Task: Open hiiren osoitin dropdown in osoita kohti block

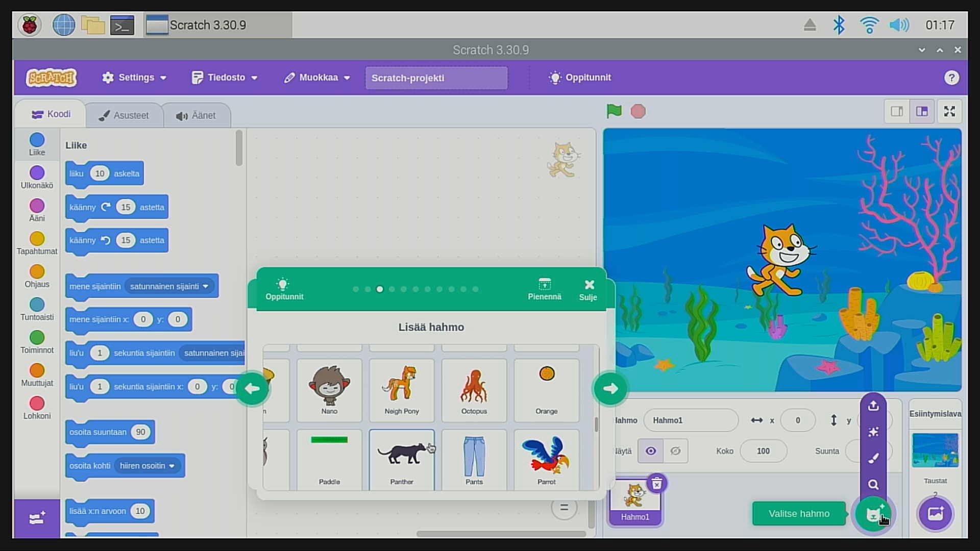Action: point(147,466)
